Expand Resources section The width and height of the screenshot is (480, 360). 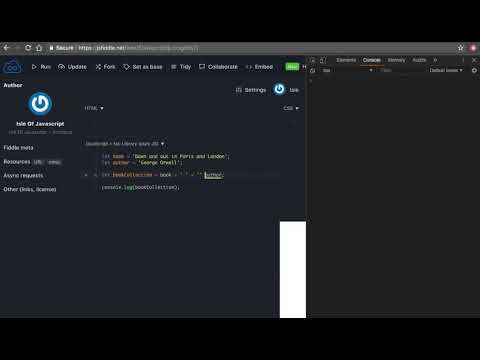point(17,162)
